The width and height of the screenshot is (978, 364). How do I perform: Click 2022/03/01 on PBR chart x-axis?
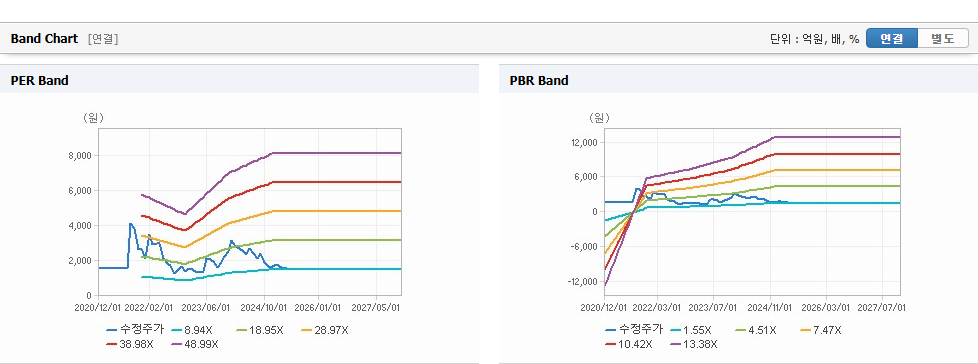tap(657, 307)
